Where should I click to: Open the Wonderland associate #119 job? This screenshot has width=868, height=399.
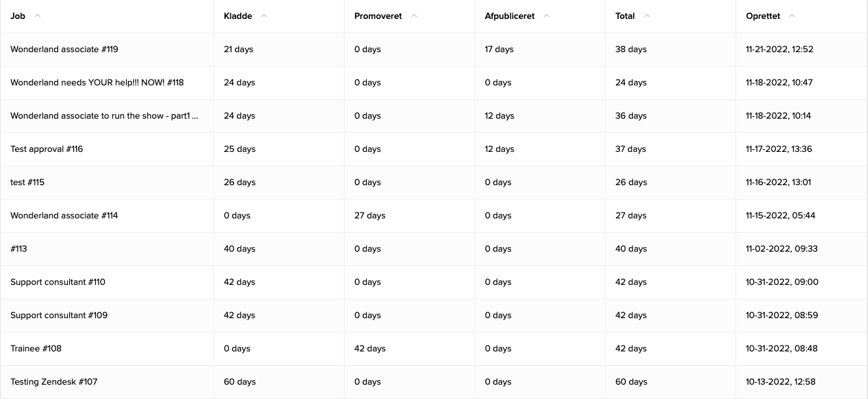coord(64,49)
